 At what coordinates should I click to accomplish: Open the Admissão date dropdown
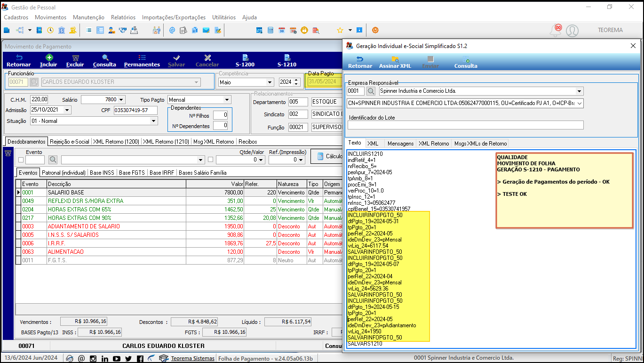click(67, 110)
